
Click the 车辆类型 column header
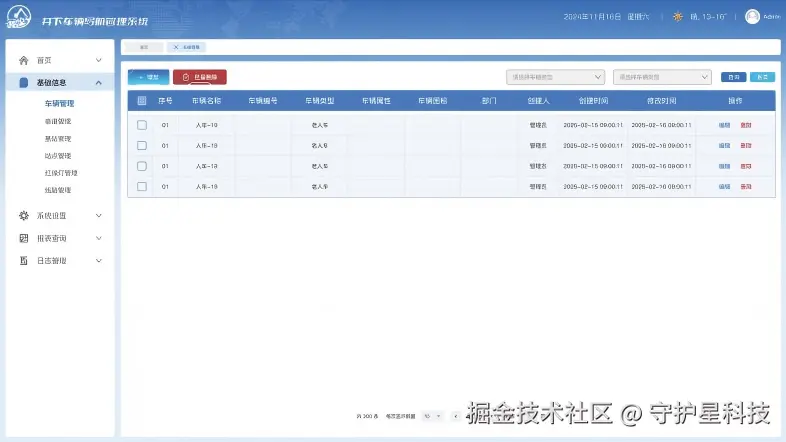(x=320, y=101)
